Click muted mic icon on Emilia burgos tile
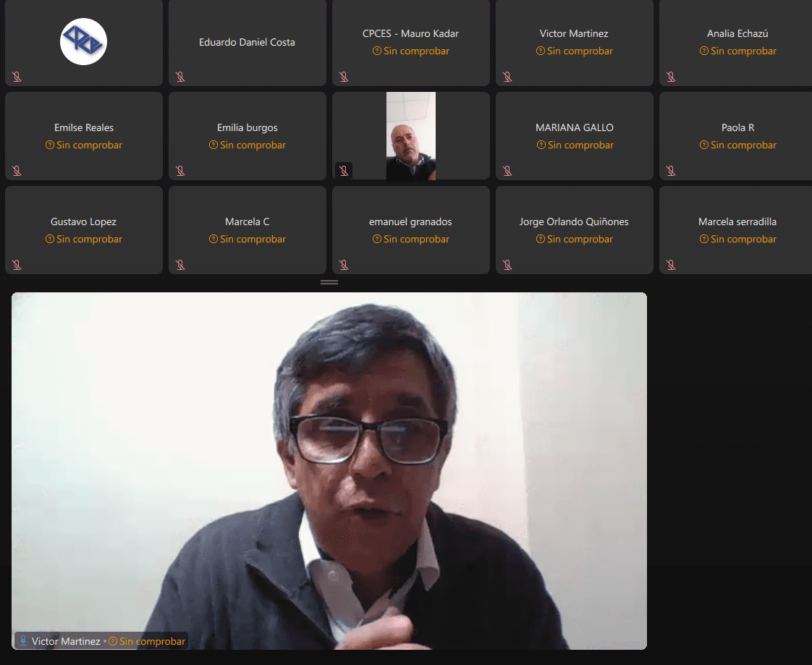Screen dimensions: 812x665 [180, 171]
